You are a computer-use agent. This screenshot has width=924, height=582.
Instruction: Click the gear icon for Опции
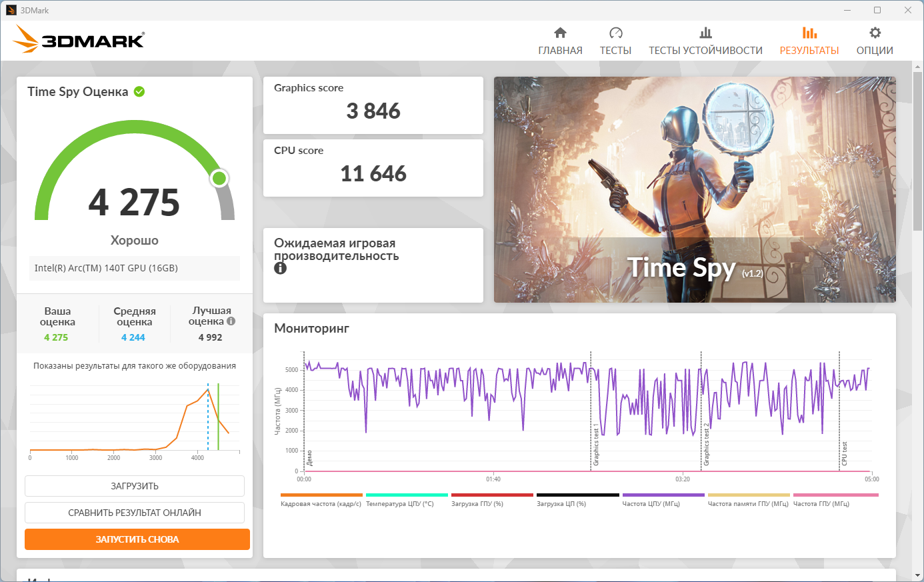[875, 33]
